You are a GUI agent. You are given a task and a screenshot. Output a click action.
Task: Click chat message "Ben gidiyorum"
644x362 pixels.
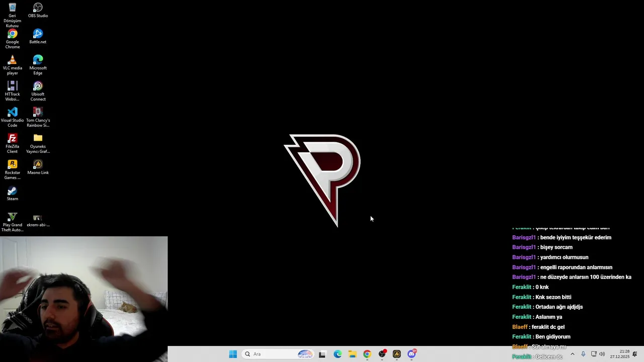tap(552, 337)
